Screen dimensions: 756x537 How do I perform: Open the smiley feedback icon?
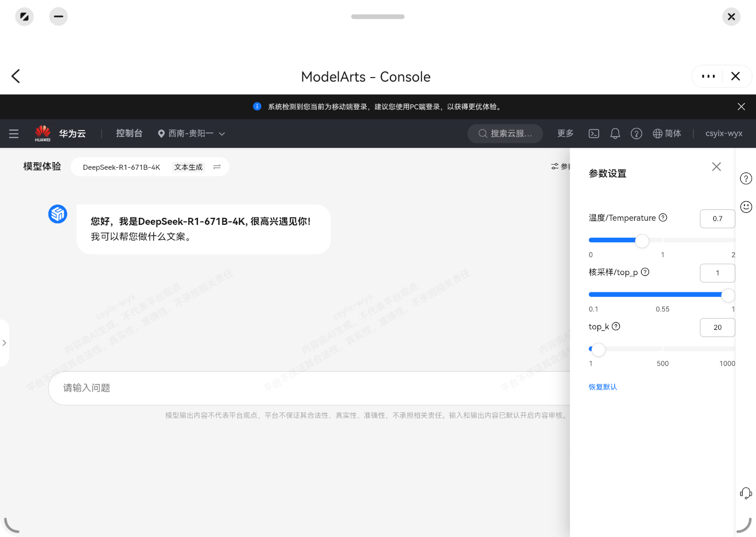click(x=746, y=207)
